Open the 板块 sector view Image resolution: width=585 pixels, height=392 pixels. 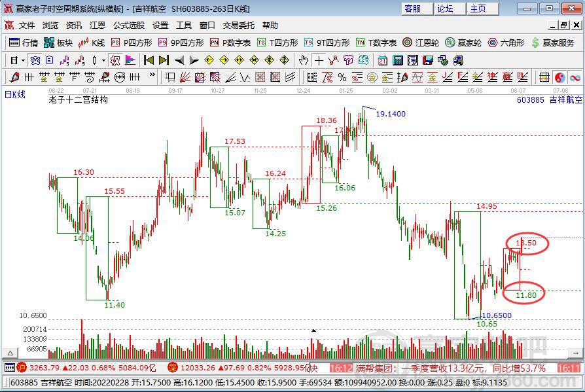click(x=58, y=43)
